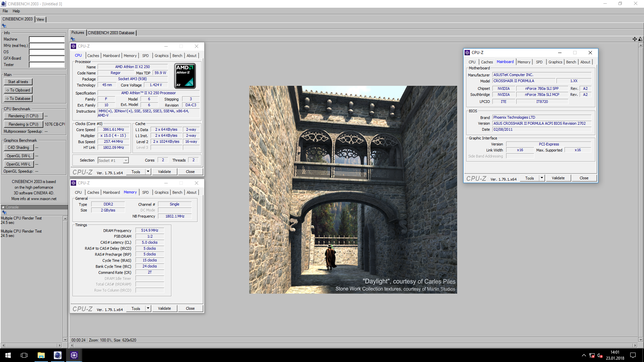Click the CPU-Z icon in top-left CPU-Z title bar

coord(74,46)
